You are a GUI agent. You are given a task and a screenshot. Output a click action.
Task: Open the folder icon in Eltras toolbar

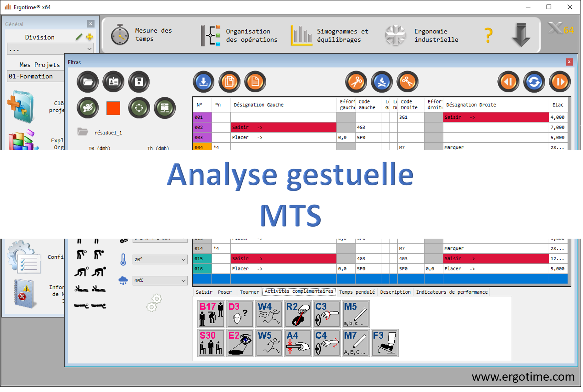coord(88,82)
